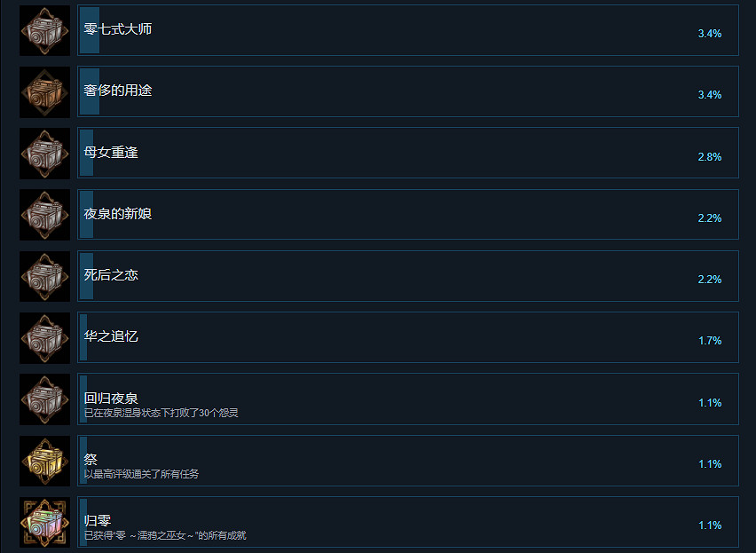756x553 pixels.
Task: Click the 3.4% figure beside 零七式大师
Action: pyautogui.click(x=710, y=33)
